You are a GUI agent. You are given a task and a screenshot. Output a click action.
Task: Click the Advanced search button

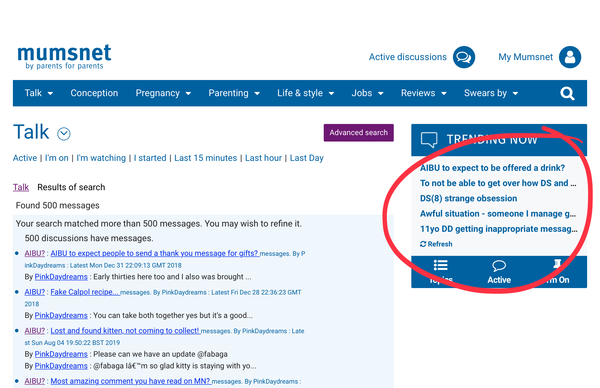click(359, 132)
